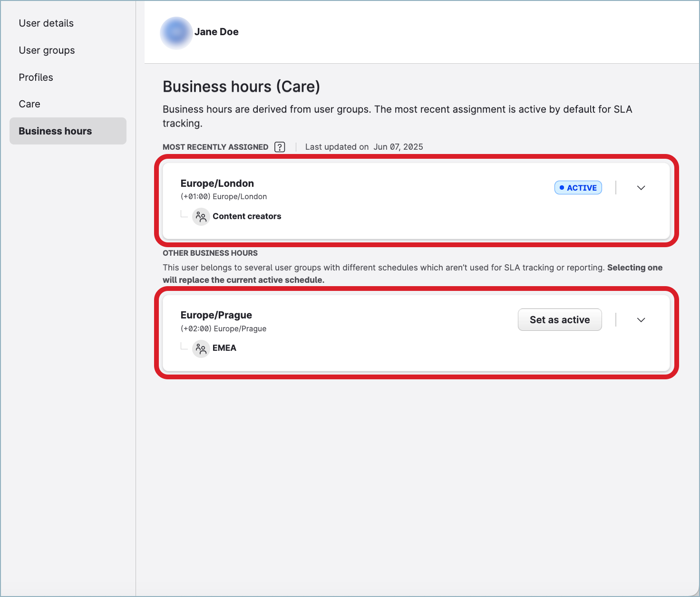Click the Europe/London schedule title
Image resolution: width=700 pixels, height=597 pixels.
pyautogui.click(x=217, y=183)
